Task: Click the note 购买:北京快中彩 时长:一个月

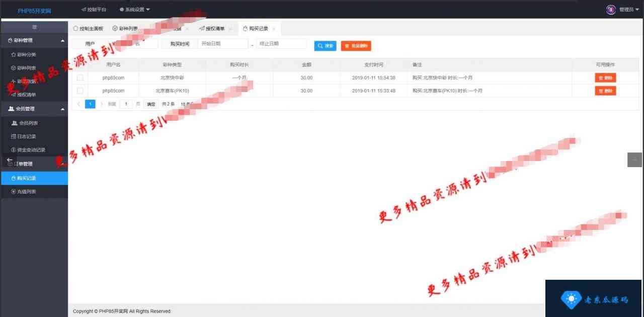Action: coord(442,77)
